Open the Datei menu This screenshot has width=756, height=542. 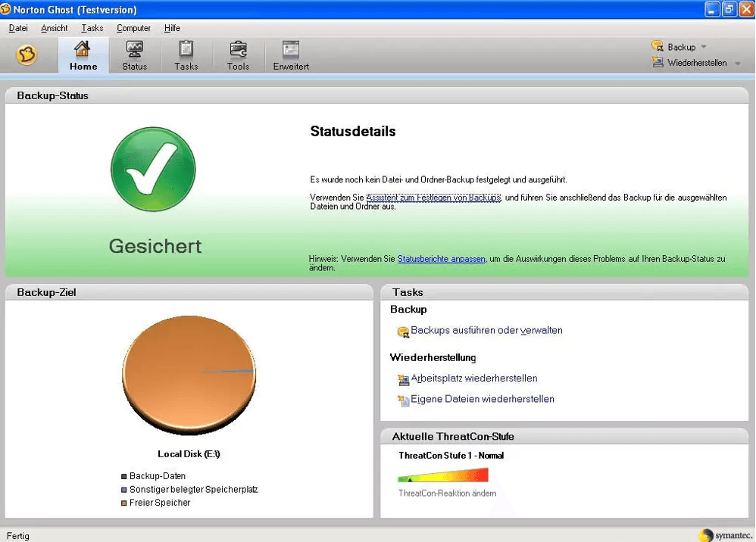pyautogui.click(x=18, y=28)
